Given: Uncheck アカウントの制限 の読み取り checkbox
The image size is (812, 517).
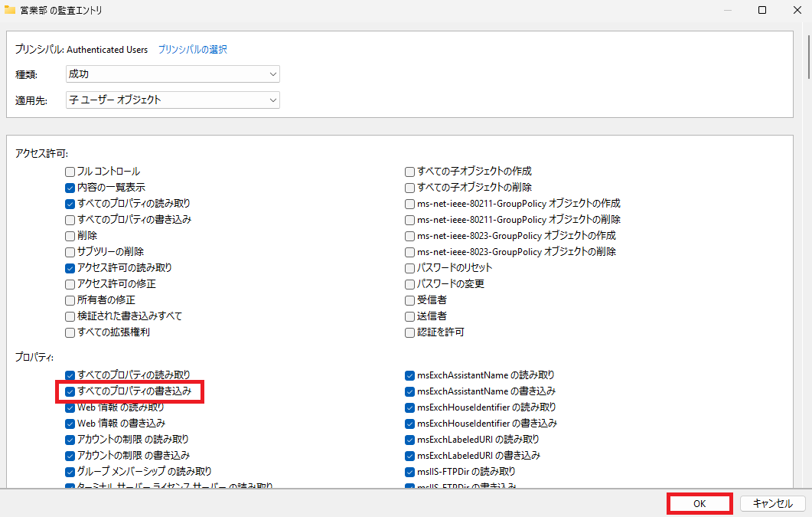Looking at the screenshot, I should point(70,440).
